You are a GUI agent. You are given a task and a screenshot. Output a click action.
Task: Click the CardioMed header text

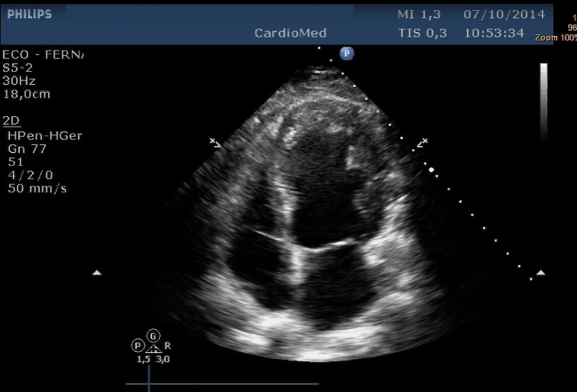coord(290,33)
